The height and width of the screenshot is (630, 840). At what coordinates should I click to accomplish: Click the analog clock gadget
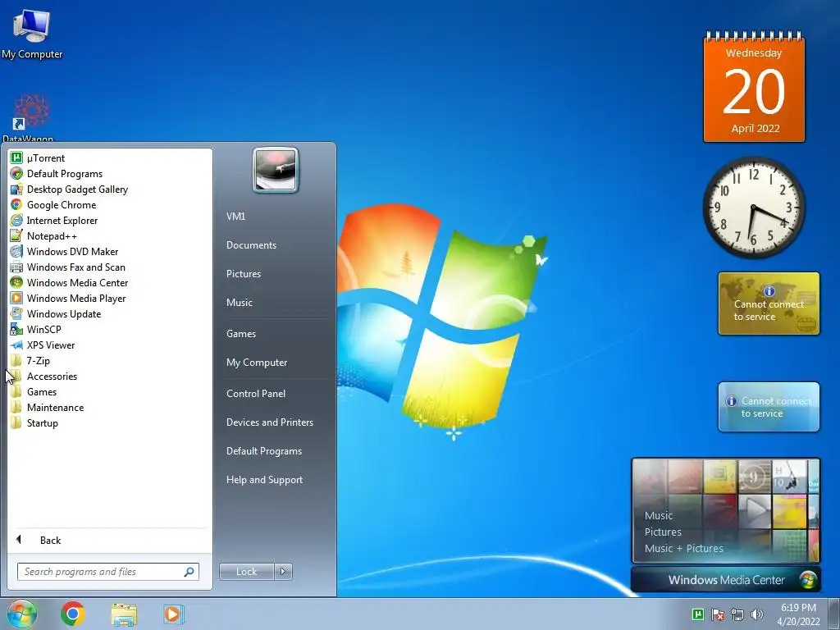(x=754, y=208)
